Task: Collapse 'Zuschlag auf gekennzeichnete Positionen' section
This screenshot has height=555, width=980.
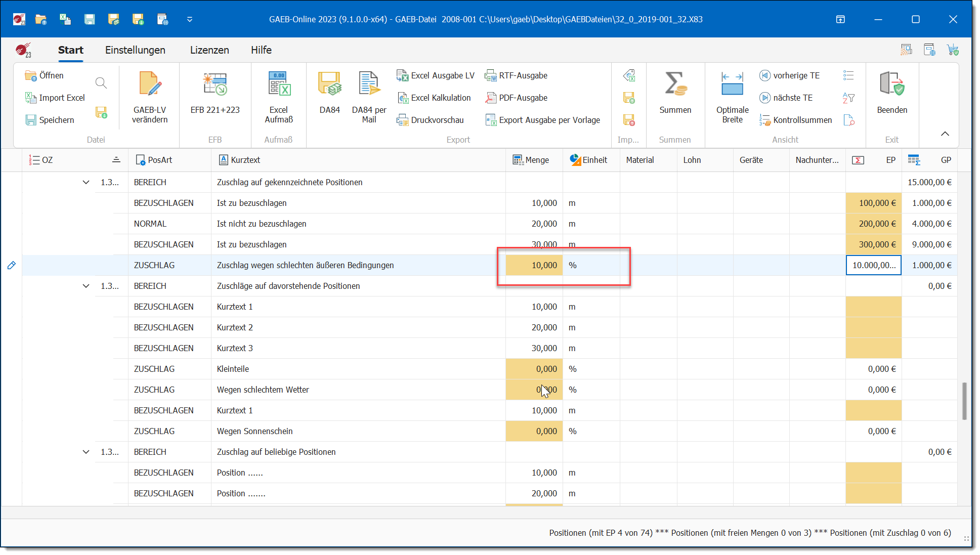Action: (86, 182)
